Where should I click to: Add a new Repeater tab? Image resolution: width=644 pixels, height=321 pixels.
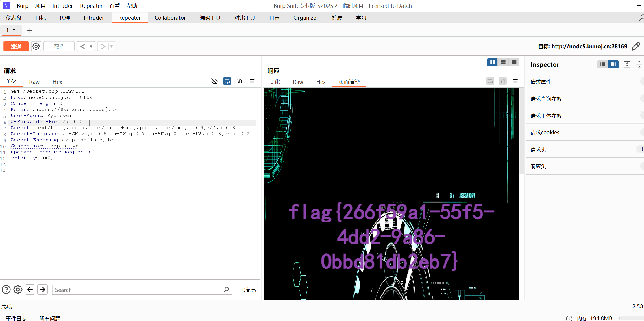point(29,30)
